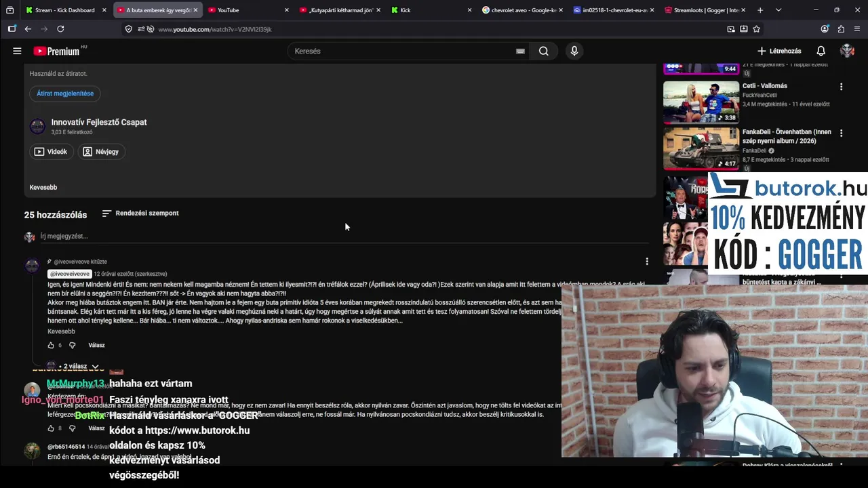Click the 25 hozzászólás comment count
868x488 pixels.
56,215
